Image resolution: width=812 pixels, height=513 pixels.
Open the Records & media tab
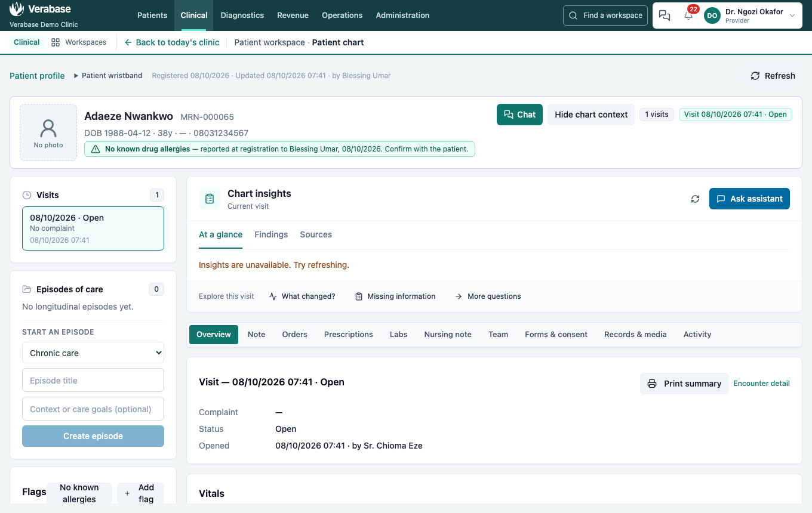point(635,335)
